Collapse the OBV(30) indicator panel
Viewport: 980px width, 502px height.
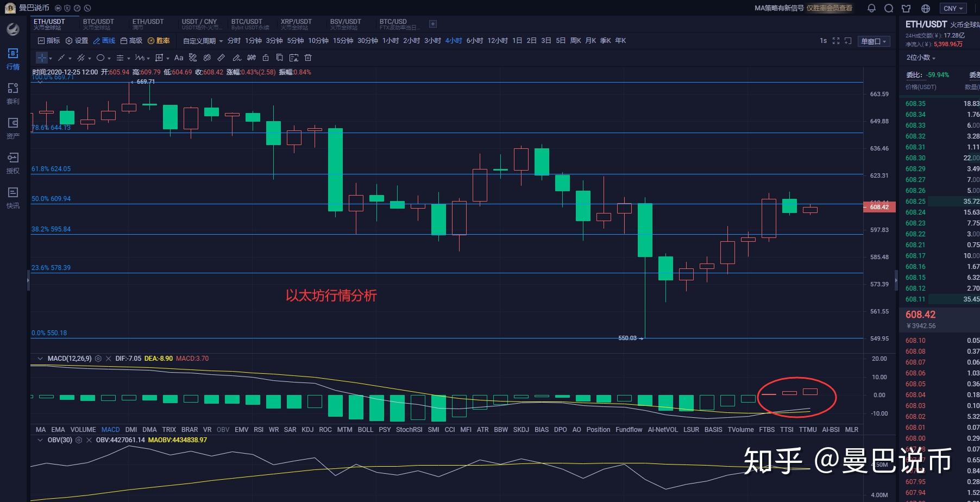pyautogui.click(x=40, y=440)
